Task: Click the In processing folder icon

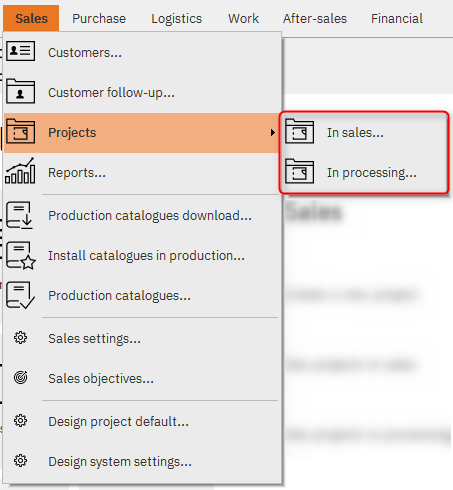Action: click(x=299, y=171)
